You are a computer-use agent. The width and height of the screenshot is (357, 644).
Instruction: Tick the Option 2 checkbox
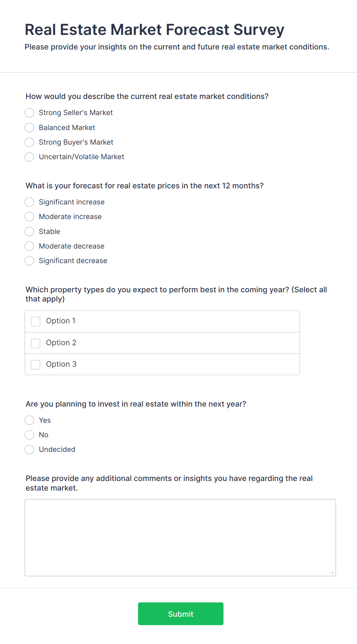click(x=36, y=343)
